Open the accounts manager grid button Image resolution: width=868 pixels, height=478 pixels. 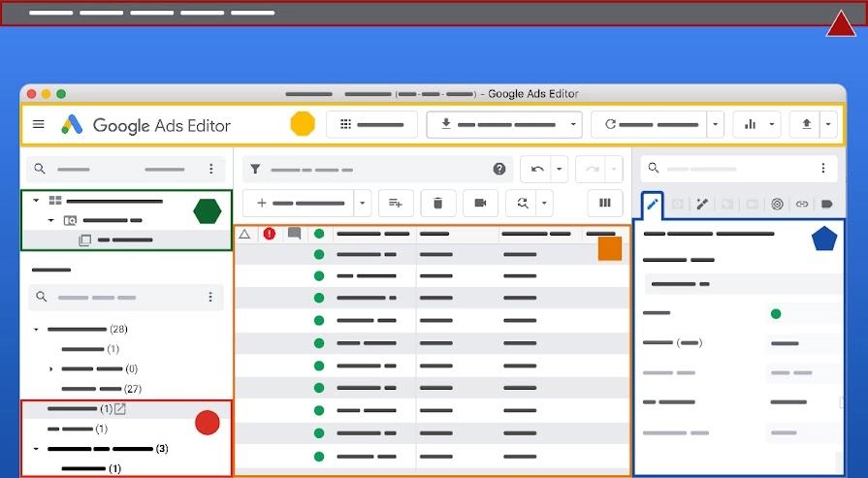coord(371,124)
